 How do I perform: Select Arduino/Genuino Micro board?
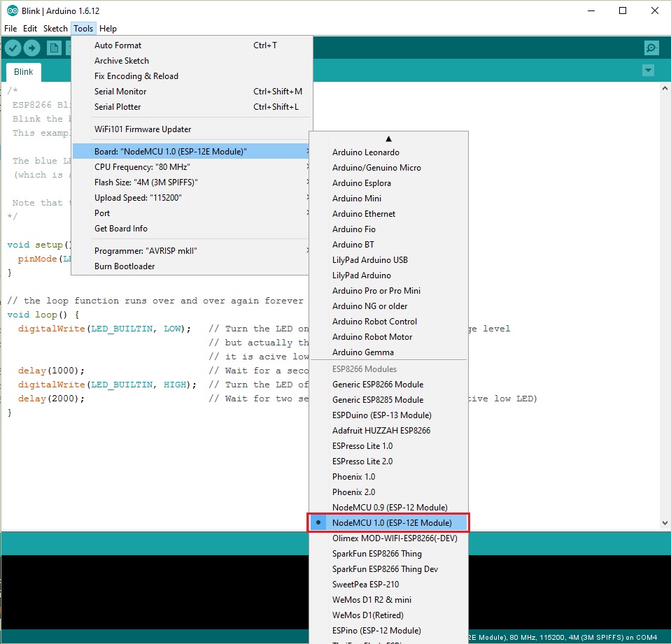coord(388,168)
